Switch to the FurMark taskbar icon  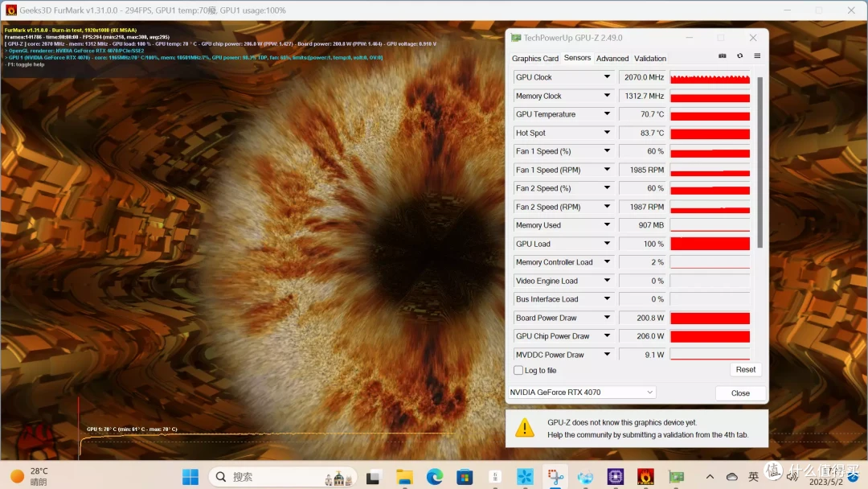click(x=645, y=476)
